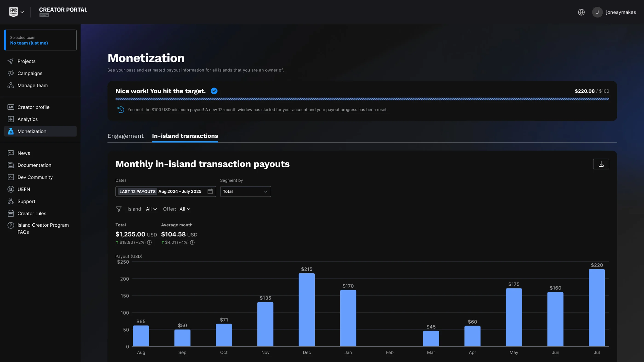Click the Epic Games logo icon
Viewport: 644px width, 362px height.
click(x=13, y=12)
